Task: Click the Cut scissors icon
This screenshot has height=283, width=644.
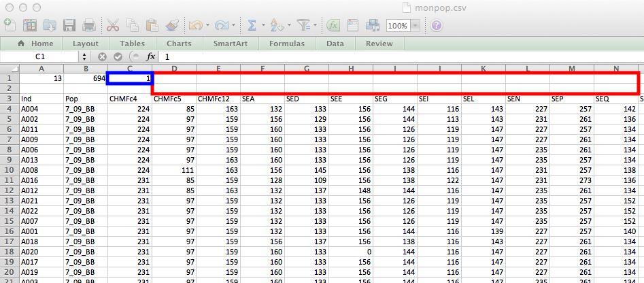Action: point(113,25)
